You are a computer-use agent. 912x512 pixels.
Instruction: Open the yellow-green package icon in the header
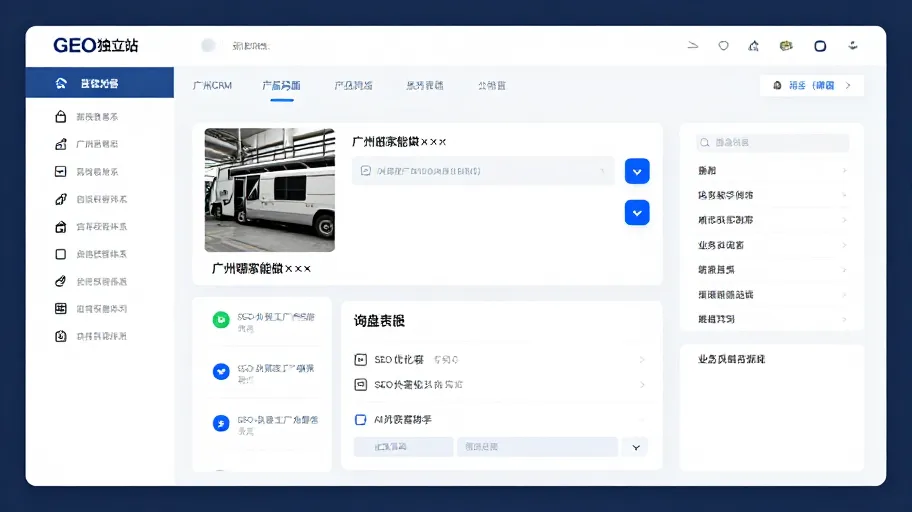pos(786,45)
